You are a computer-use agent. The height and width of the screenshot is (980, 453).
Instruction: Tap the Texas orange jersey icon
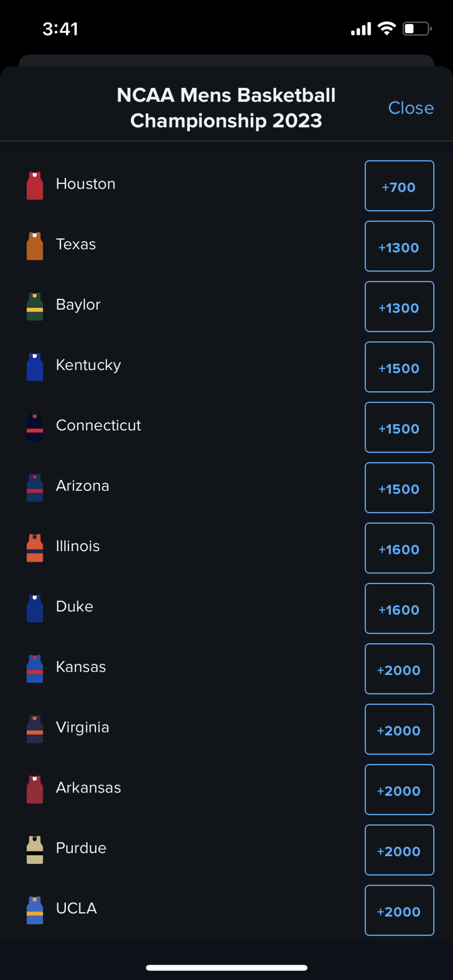[x=35, y=246]
